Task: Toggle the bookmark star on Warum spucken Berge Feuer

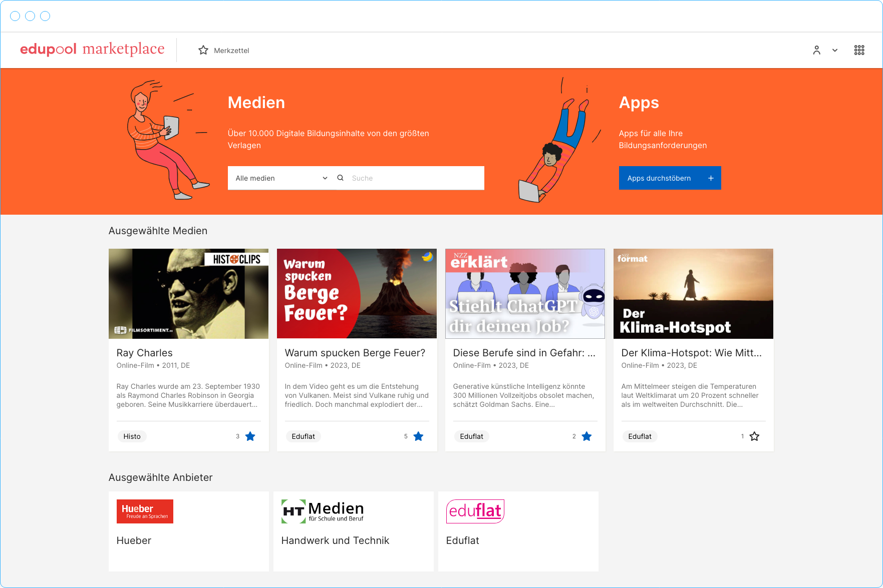Action: click(419, 436)
